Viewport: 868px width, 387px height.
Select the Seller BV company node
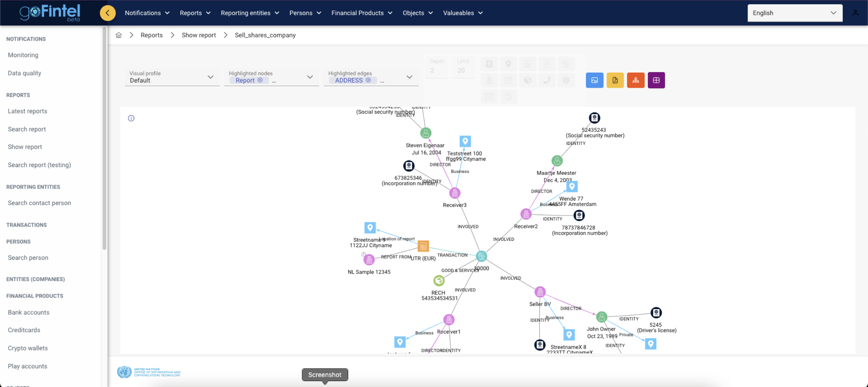(540, 292)
